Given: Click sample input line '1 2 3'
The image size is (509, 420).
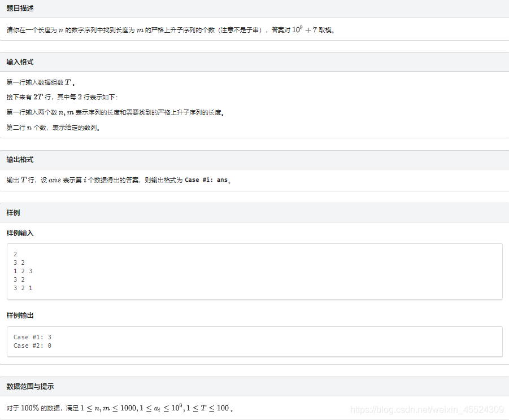Looking at the screenshot, I should (x=23, y=271).
